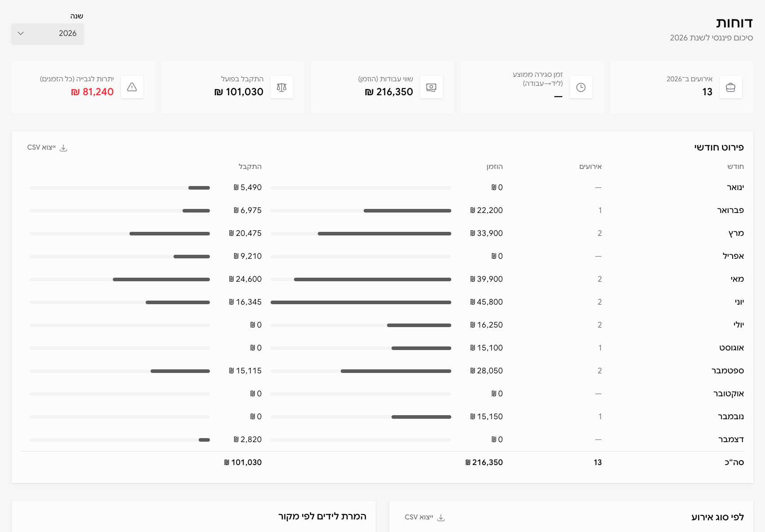Click the clock icon on average closing time card
765x532 pixels.
581,87
